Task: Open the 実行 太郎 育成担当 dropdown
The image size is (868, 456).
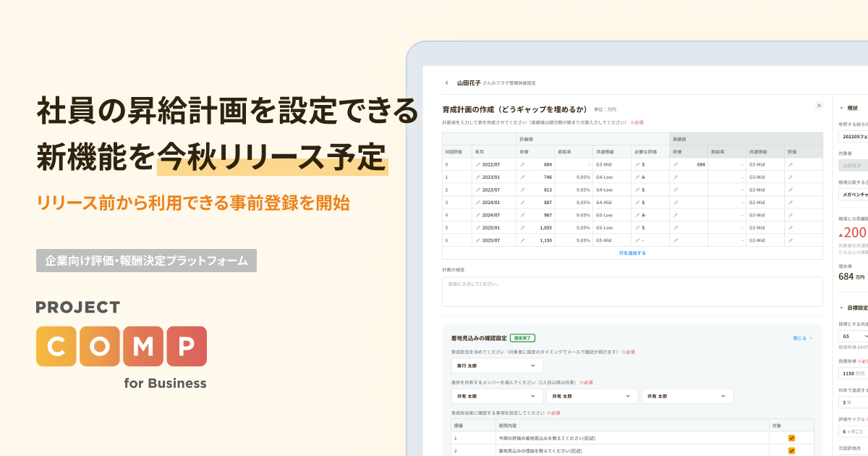Action: pos(497,366)
